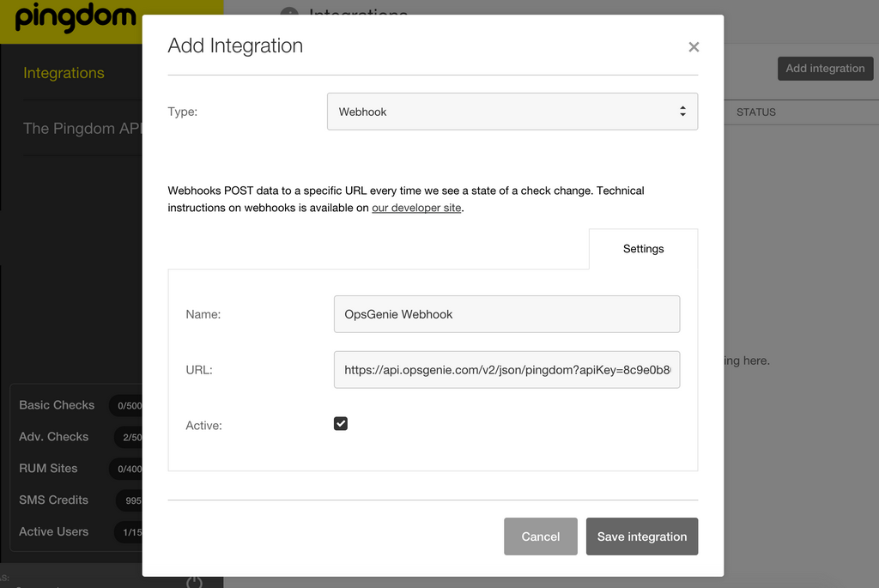The width and height of the screenshot is (879, 588).
Task: Uncheck the Active checkbox
Action: [341, 424]
